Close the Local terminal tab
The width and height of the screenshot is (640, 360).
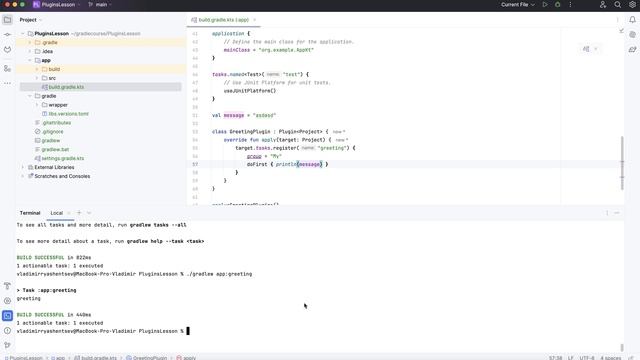(x=69, y=213)
